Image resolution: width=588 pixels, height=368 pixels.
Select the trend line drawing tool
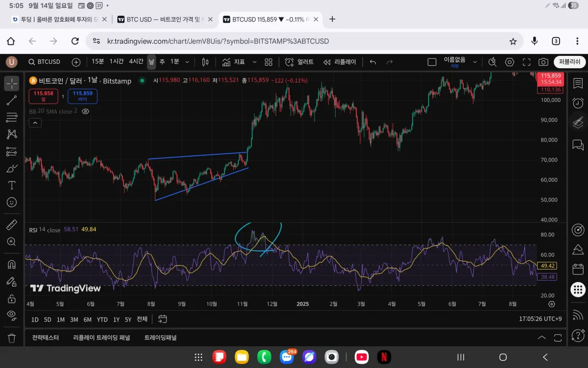click(12, 100)
